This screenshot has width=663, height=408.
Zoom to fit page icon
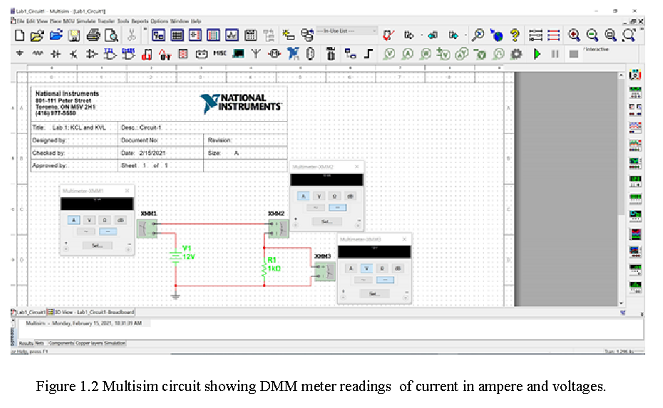click(x=629, y=35)
